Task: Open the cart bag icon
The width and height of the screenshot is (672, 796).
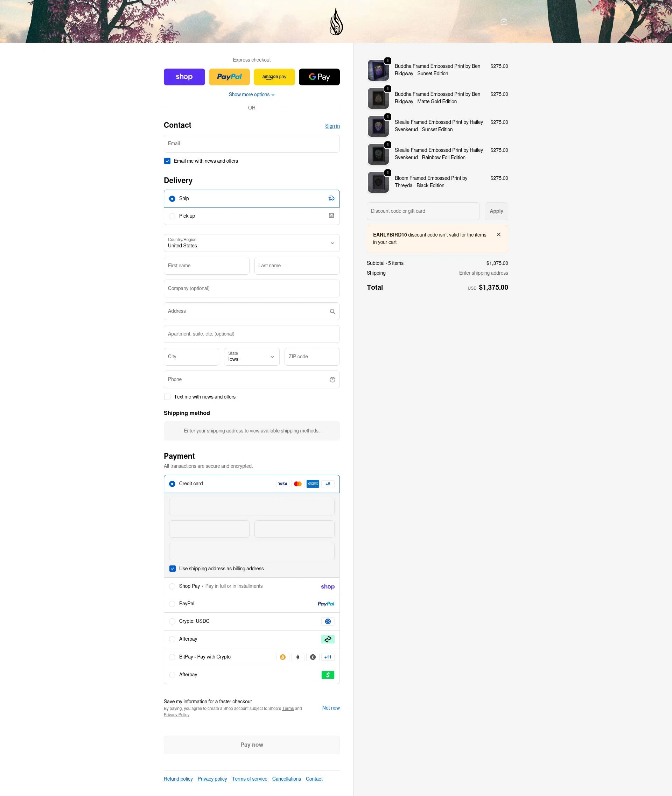Action: tap(504, 21)
